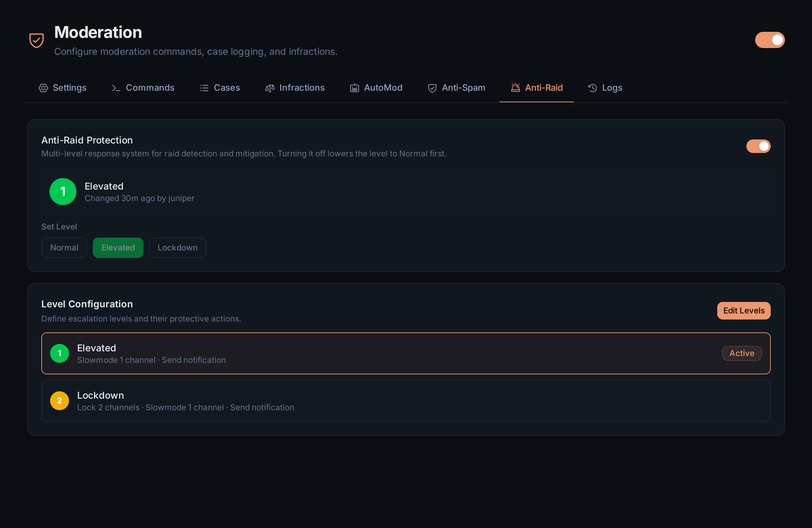Click the 'Anti-Raid Protection' heading

tap(87, 140)
